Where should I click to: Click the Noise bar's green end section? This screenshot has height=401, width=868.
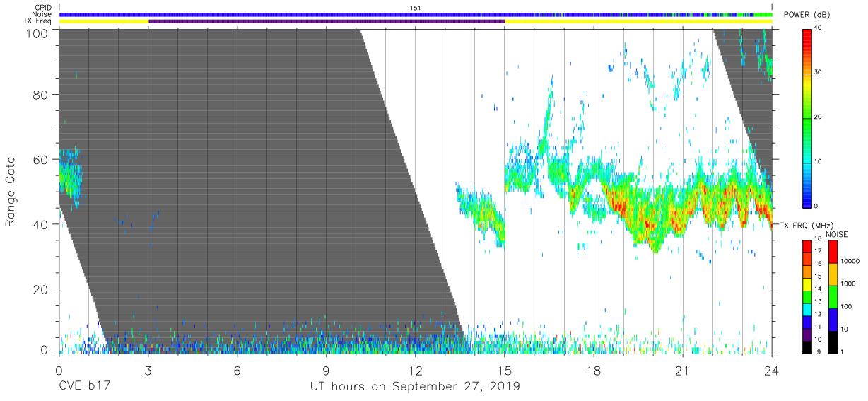pos(763,14)
